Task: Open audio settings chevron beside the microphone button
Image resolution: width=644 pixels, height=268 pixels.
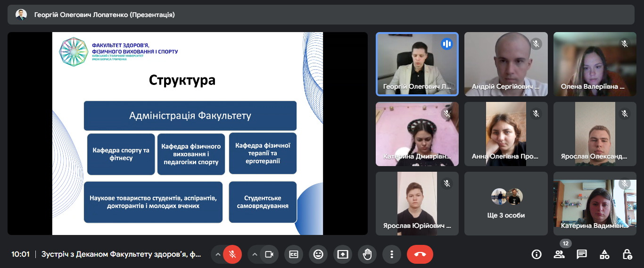Action: [x=218, y=254]
